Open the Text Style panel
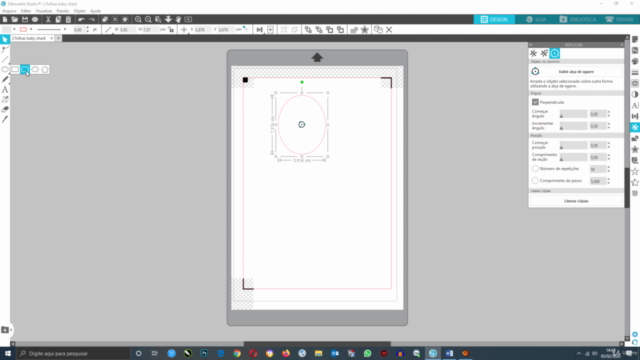 pyautogui.click(x=635, y=105)
